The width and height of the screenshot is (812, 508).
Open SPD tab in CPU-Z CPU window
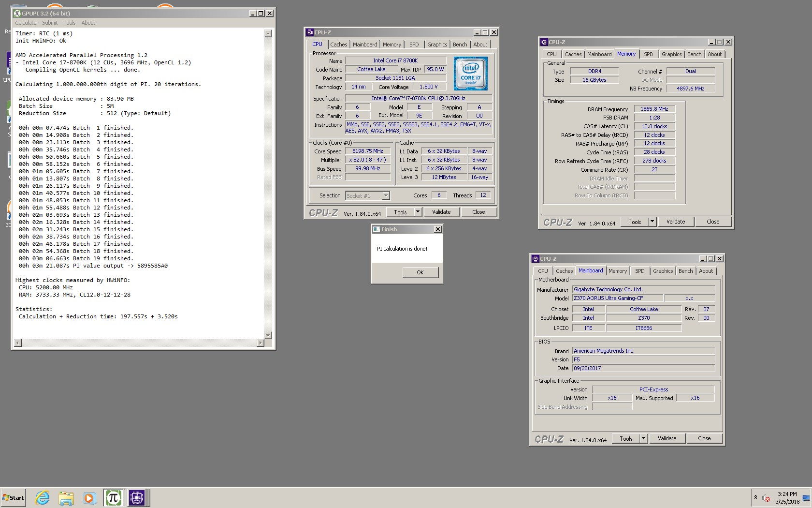pyautogui.click(x=414, y=45)
